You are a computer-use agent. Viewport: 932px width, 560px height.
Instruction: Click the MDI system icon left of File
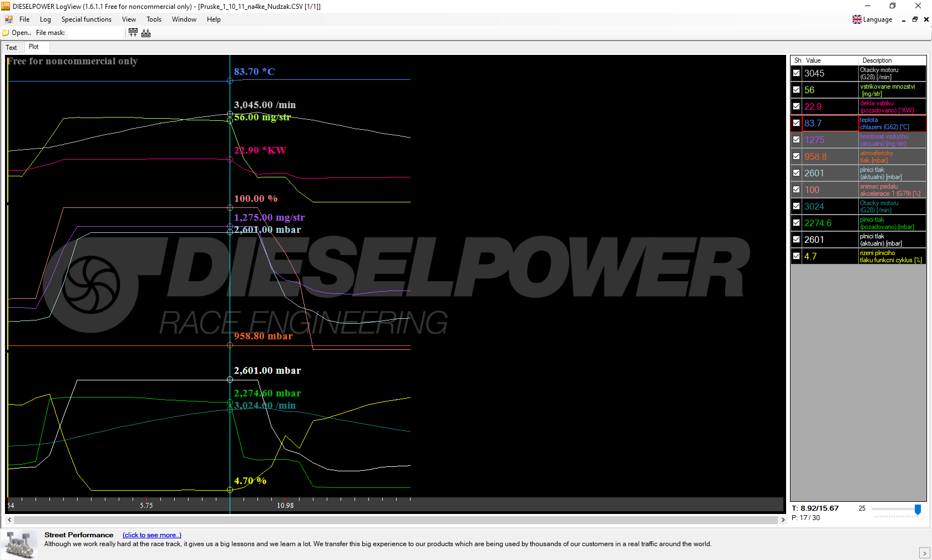[9, 19]
